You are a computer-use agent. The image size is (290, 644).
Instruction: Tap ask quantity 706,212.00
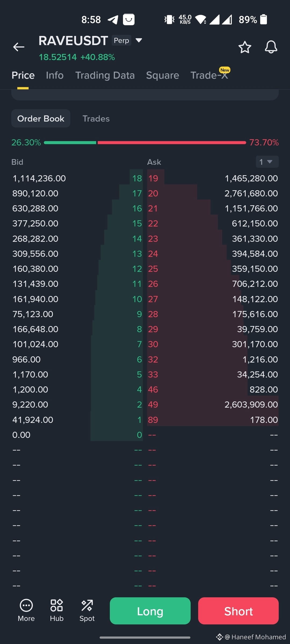click(255, 284)
